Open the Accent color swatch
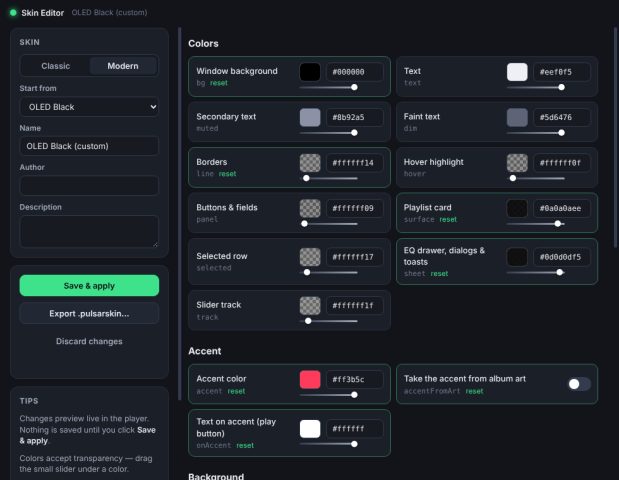The height and width of the screenshot is (480, 619). pos(310,379)
